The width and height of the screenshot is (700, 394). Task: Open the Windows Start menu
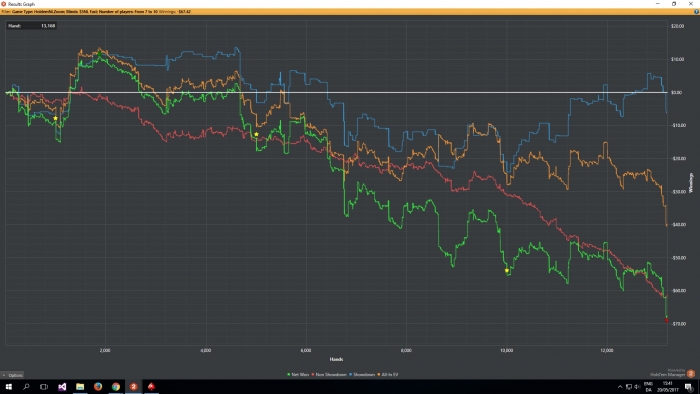(x=8, y=387)
